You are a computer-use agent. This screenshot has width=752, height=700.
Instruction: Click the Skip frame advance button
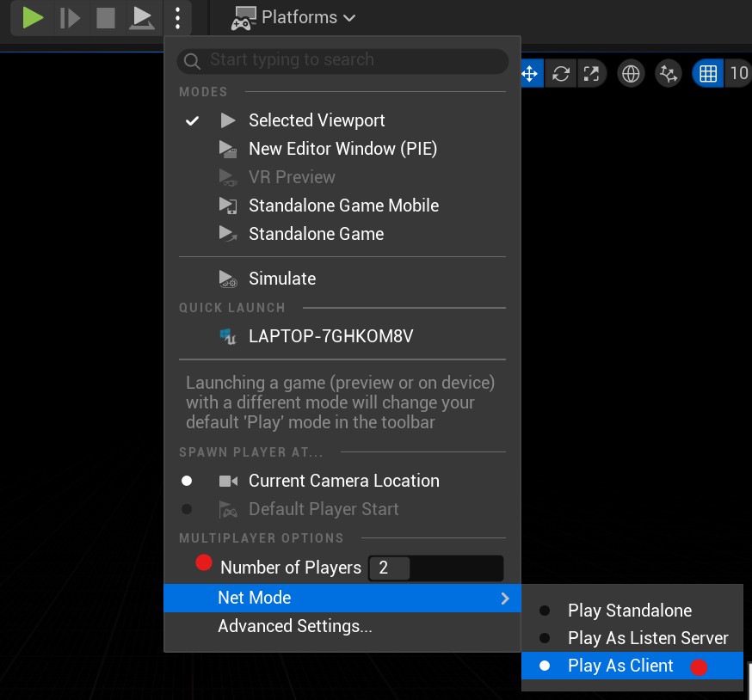coord(70,18)
